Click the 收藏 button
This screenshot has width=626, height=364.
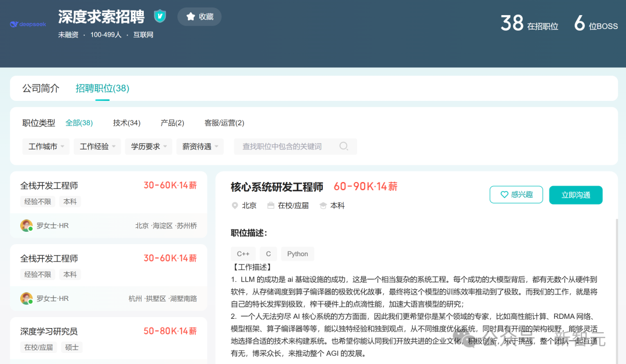(199, 16)
